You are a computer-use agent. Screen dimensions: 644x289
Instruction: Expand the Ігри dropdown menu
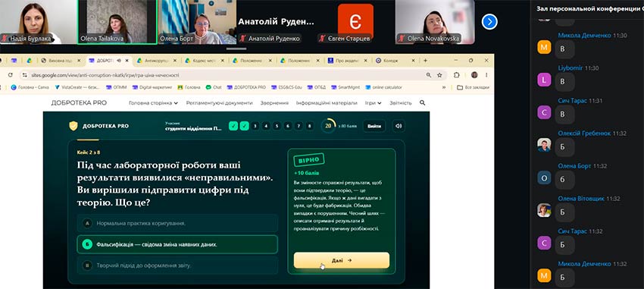point(373,103)
